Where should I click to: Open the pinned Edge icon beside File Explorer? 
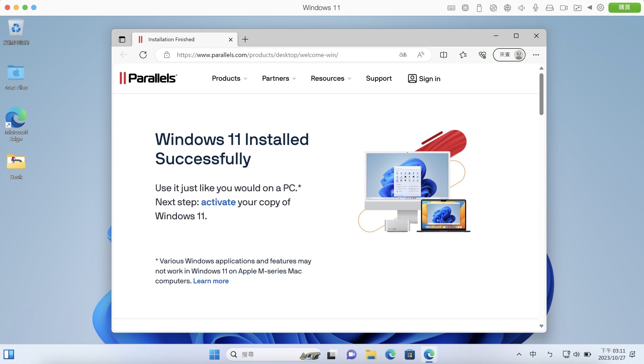coord(390,354)
